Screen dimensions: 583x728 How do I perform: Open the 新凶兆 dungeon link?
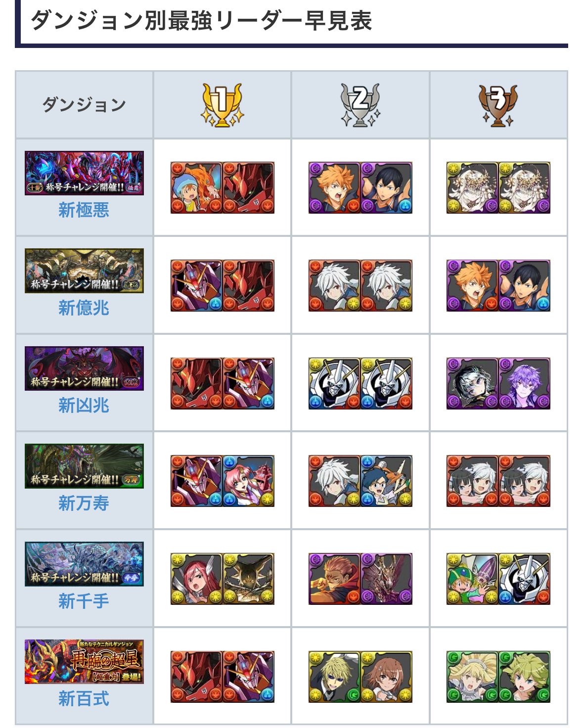click(84, 406)
